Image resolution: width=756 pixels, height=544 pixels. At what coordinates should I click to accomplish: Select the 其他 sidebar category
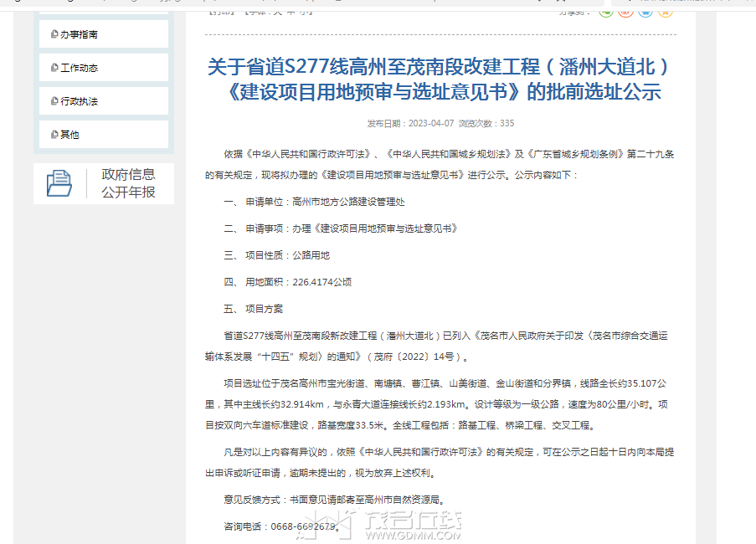pyautogui.click(x=104, y=135)
